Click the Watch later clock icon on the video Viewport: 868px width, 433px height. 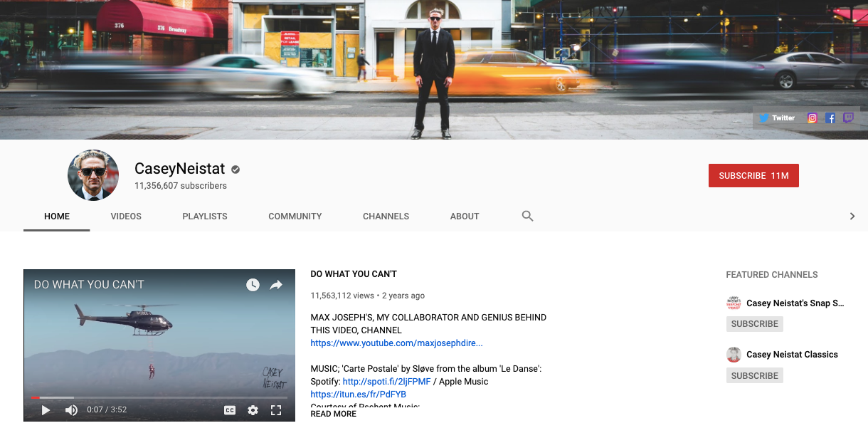click(253, 285)
